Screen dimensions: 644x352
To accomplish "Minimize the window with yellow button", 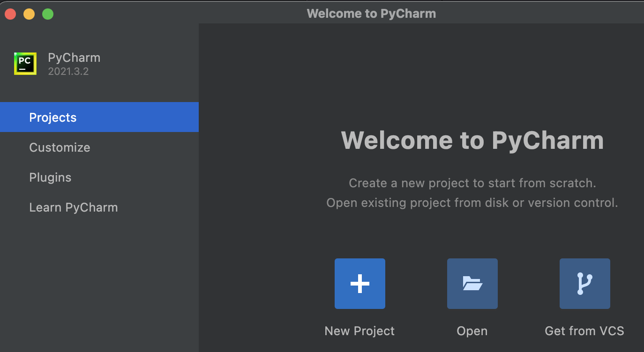I will (x=29, y=14).
